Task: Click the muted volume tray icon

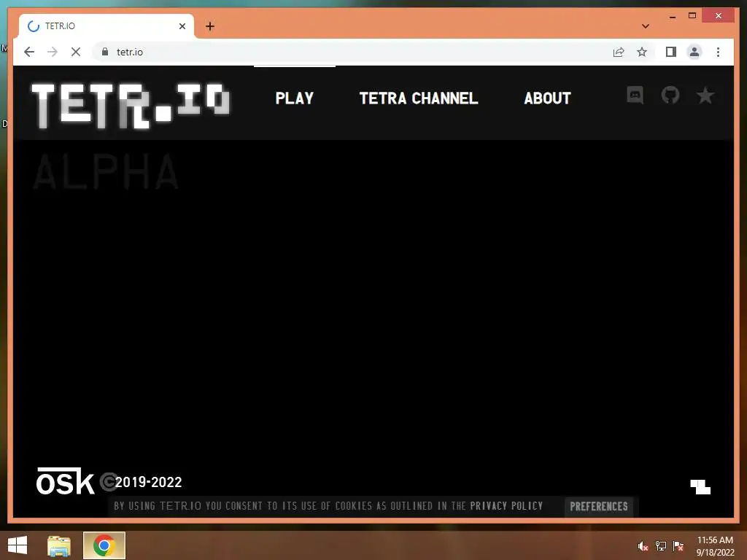Action: [x=643, y=546]
